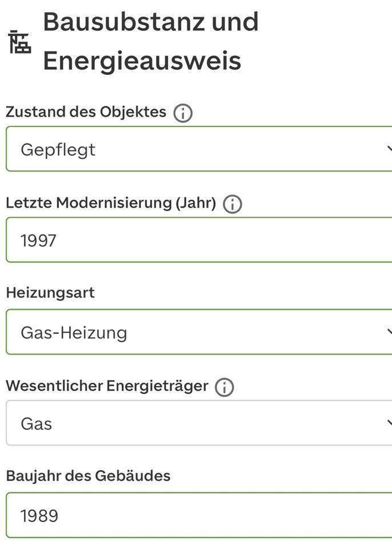Expand the Heizungsart dropdown showing Gas-Heizung

199,332
